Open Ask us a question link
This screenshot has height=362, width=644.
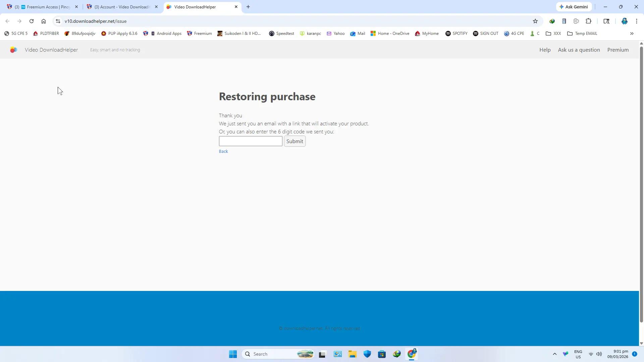tap(579, 50)
